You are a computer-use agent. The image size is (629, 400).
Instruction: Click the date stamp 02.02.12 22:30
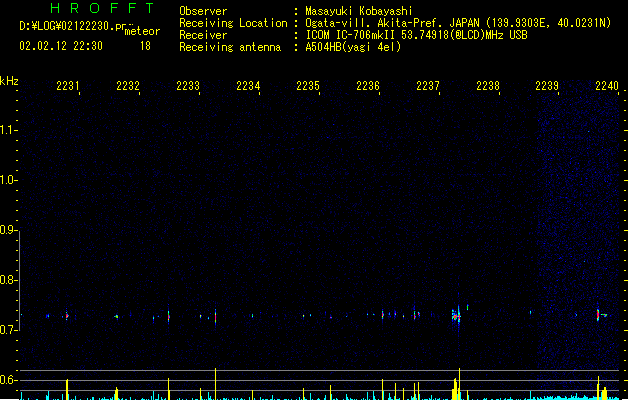61,46
